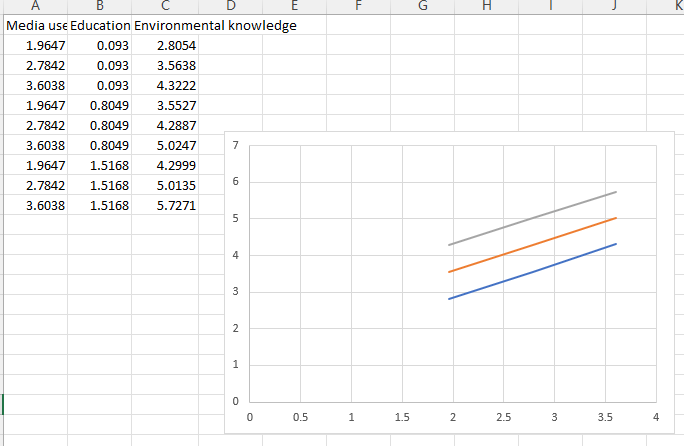684x446 pixels.
Task: Click horizontal axis label 0.5
Action: pos(300,416)
